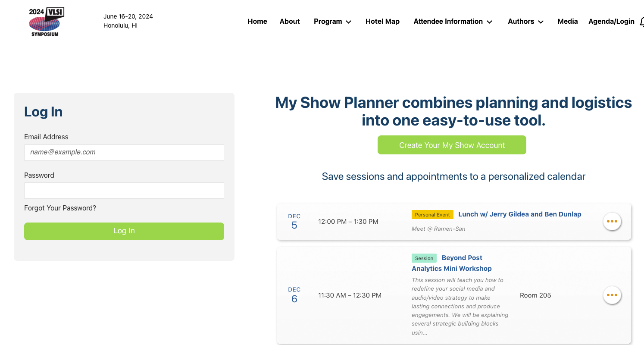This screenshot has height=345, width=644.
Task: Expand the Authors dropdown menu
Action: pos(525,22)
